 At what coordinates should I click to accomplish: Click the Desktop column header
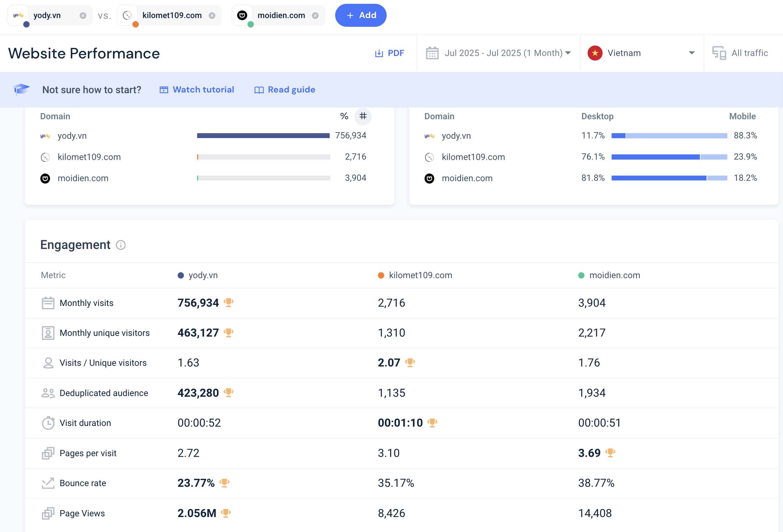coord(597,116)
